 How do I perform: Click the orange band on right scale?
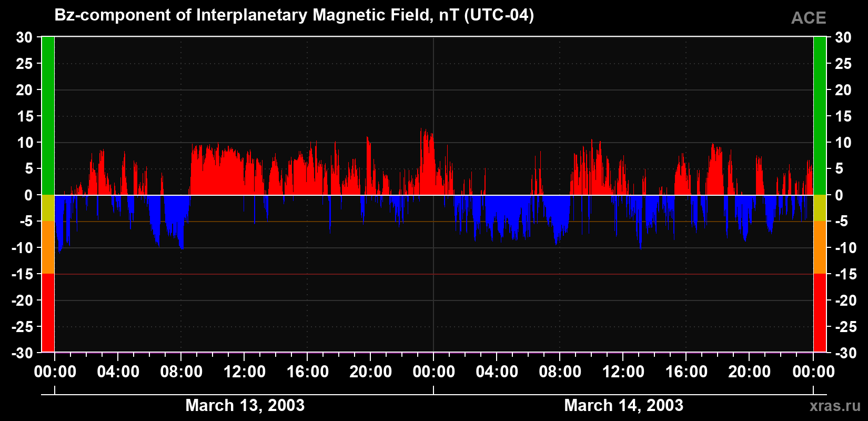point(820,247)
